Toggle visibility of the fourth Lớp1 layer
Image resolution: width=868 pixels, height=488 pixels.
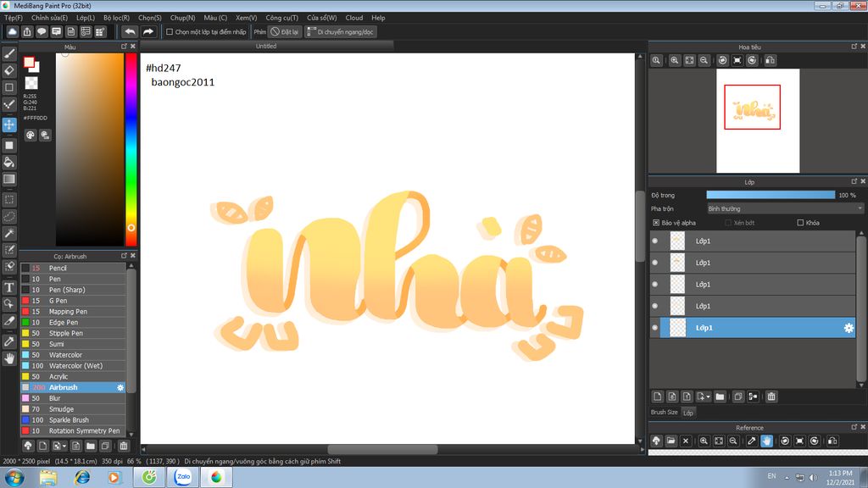[x=655, y=306]
